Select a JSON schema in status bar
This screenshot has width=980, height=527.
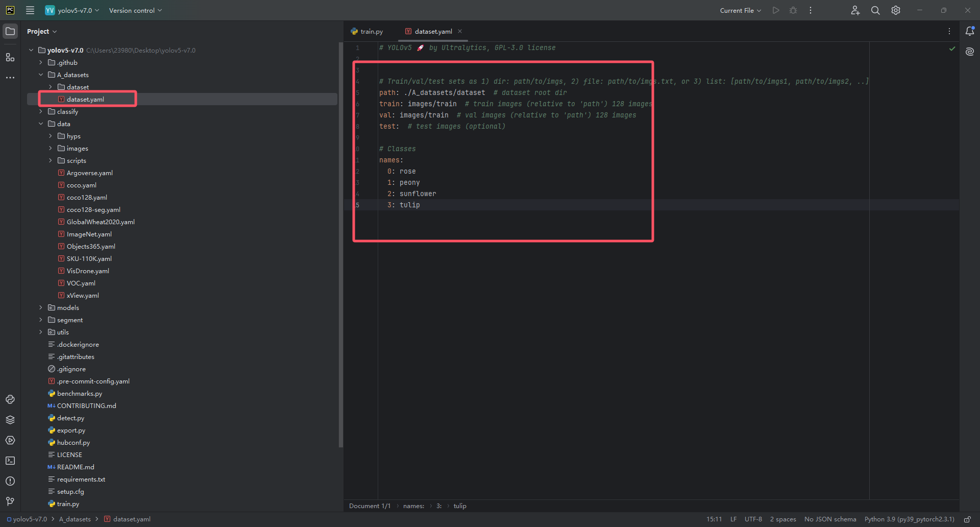(830, 519)
